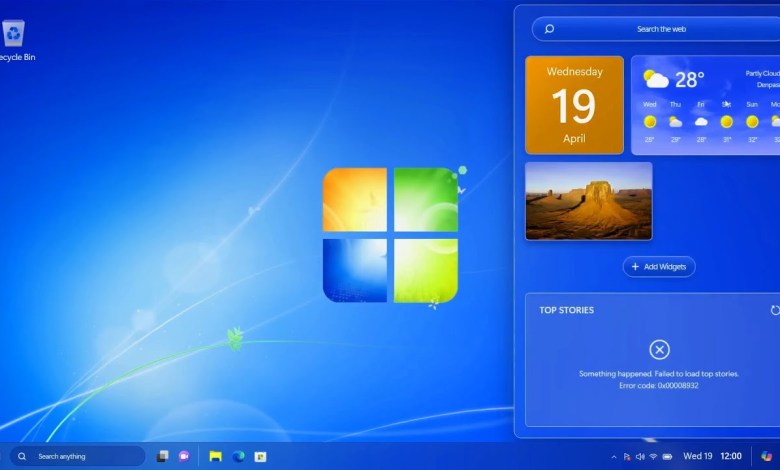The image size is (780, 470).
Task: Click the Error code: 0x00008932 text
Action: tap(659, 385)
